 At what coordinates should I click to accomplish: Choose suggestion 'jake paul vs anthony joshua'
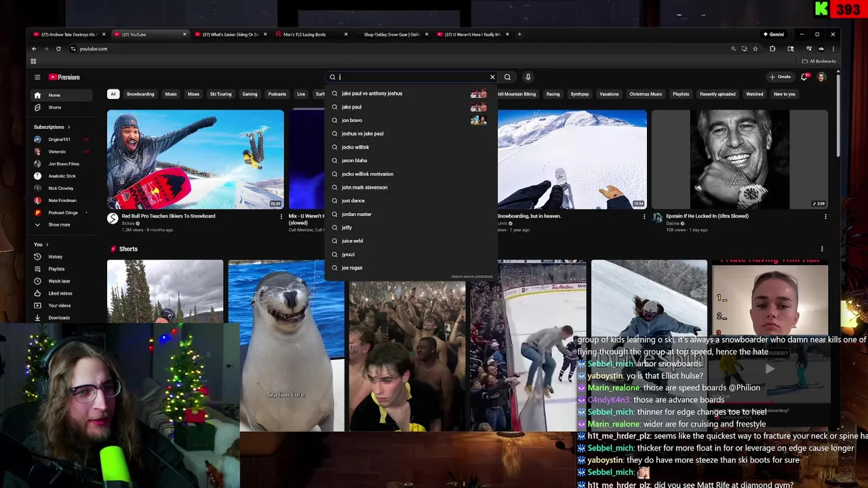coord(410,94)
